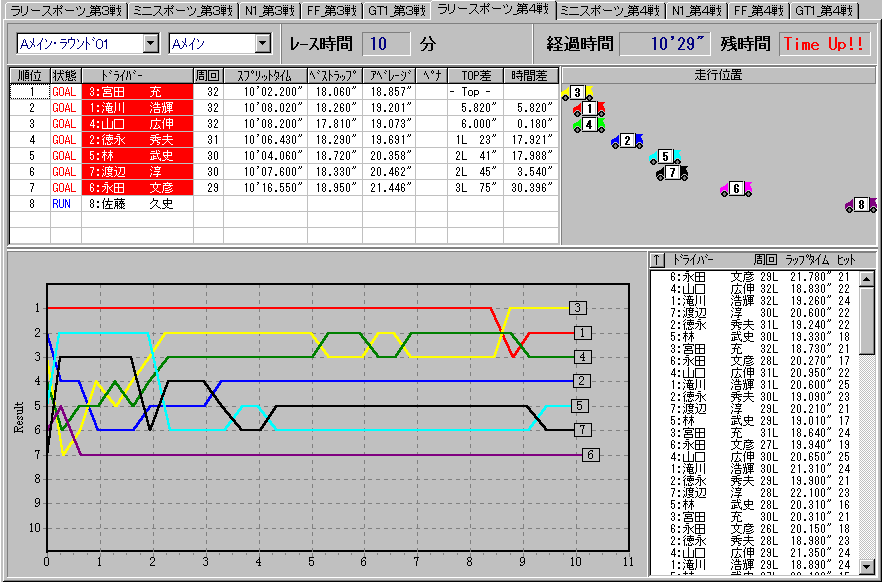The height and width of the screenshot is (582, 882).
Task: Select the magenta car number 6 icon
Action: [x=736, y=188]
